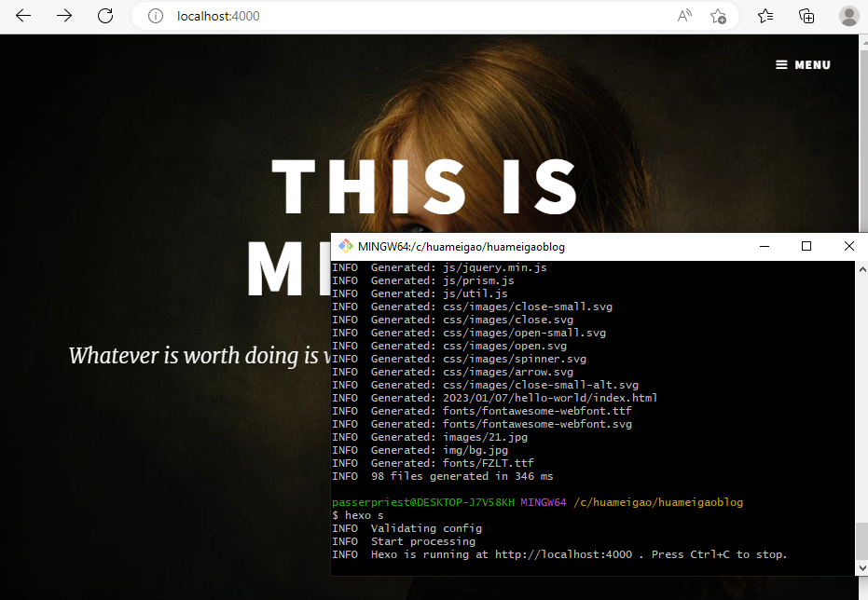The width and height of the screenshot is (868, 600).
Task: Click the terminal scrollbar thumb
Action: click(x=861, y=539)
